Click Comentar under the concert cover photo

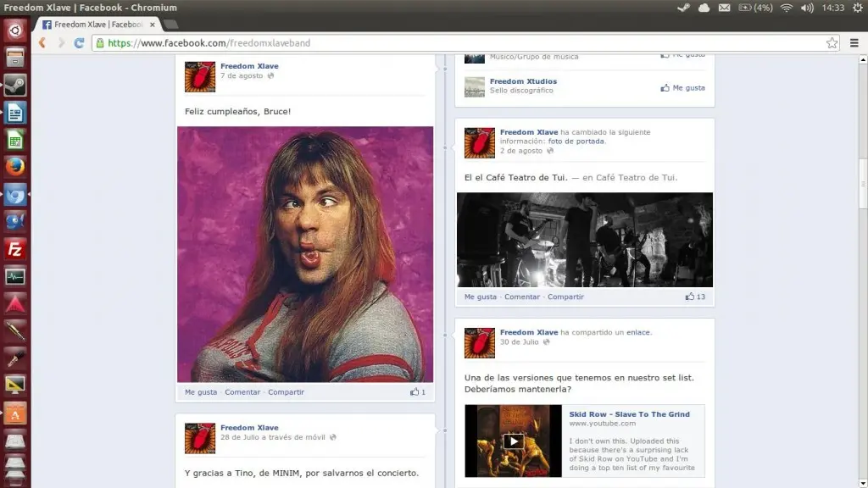click(x=522, y=297)
